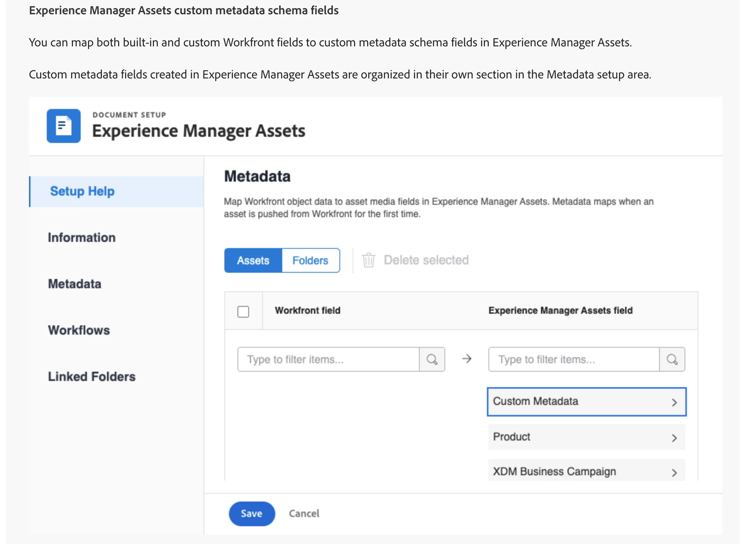Click the Cancel link
756x544 pixels.
[304, 513]
